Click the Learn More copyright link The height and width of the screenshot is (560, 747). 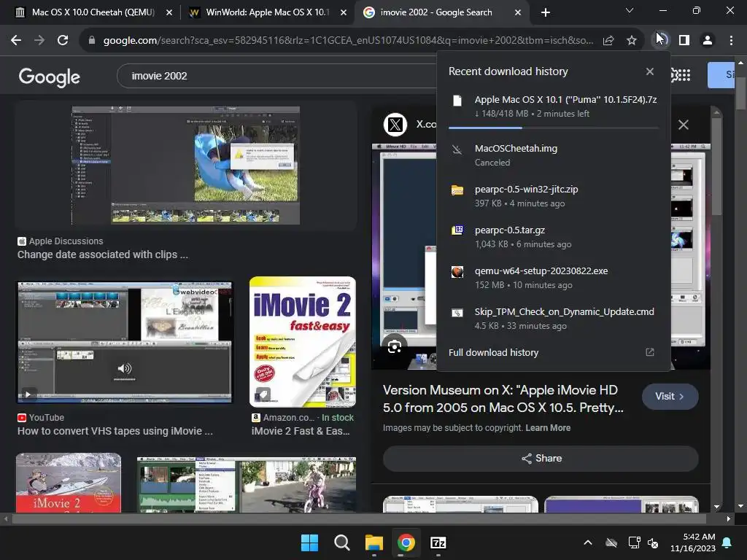coord(548,427)
